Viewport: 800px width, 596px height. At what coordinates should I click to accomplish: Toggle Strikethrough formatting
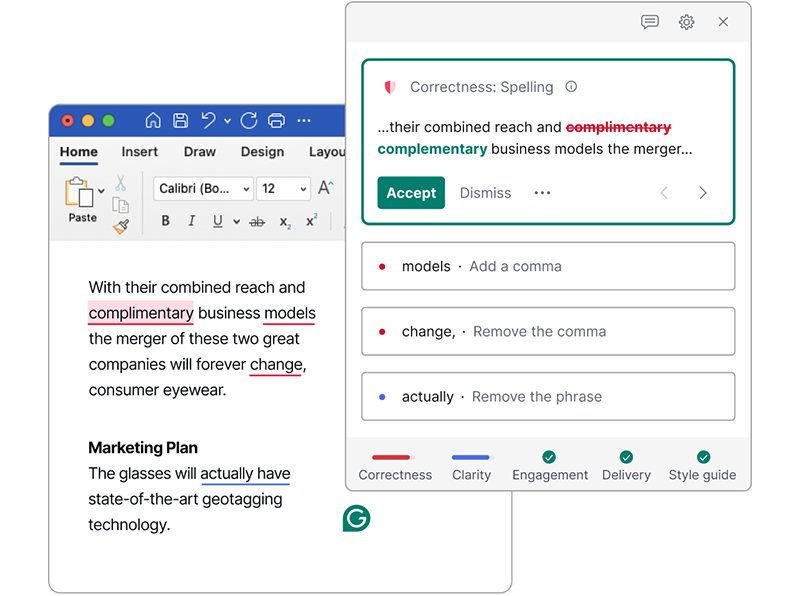click(x=257, y=221)
